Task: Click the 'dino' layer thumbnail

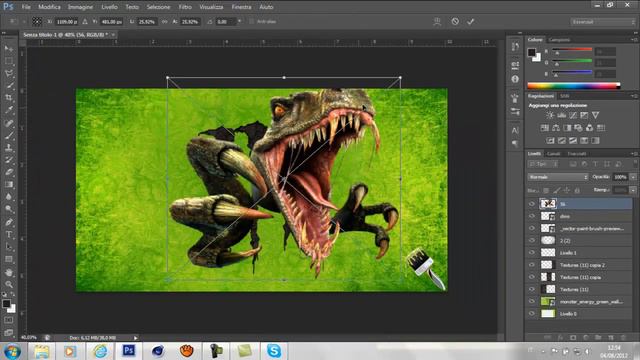Action: click(548, 216)
